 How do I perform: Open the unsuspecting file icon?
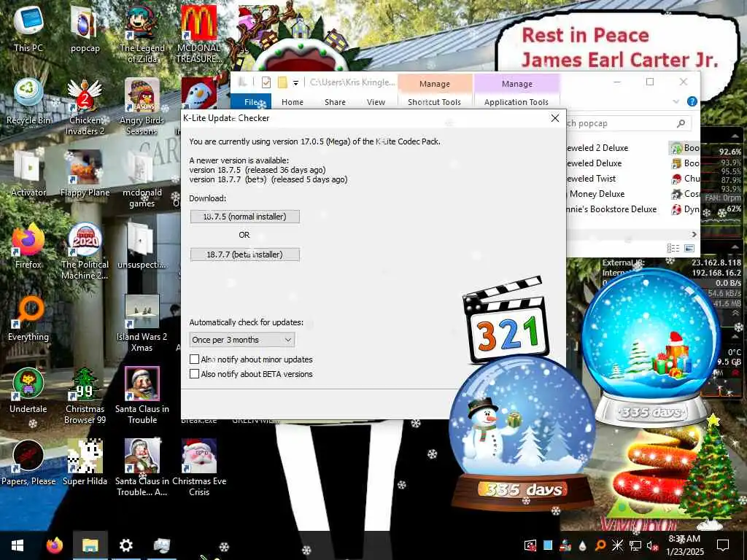(142, 246)
